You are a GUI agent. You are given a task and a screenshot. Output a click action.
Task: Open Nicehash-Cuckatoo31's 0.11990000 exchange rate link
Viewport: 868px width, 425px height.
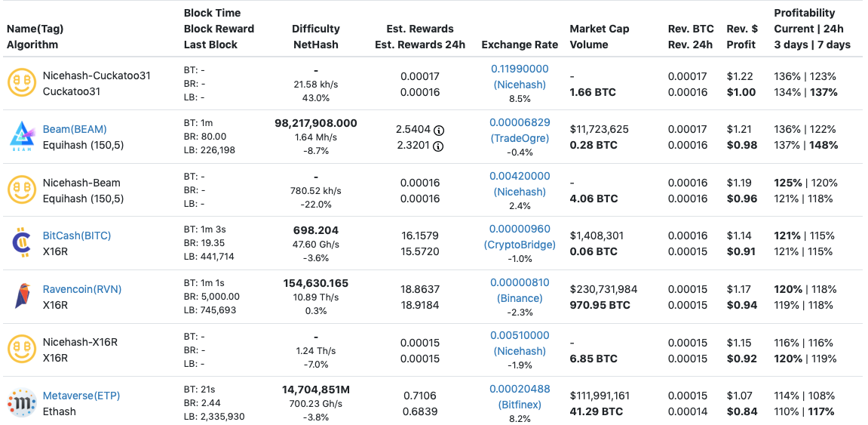[520, 69]
